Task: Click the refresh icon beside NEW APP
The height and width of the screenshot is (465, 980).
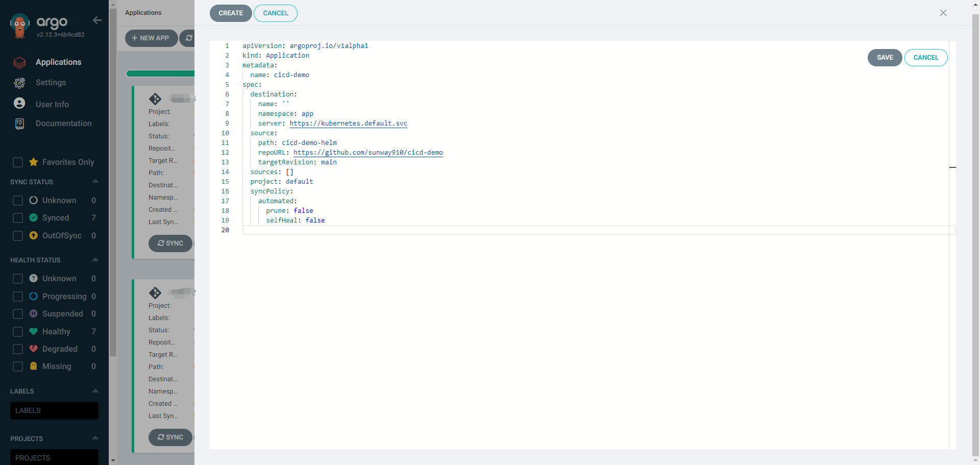Action: tap(189, 38)
